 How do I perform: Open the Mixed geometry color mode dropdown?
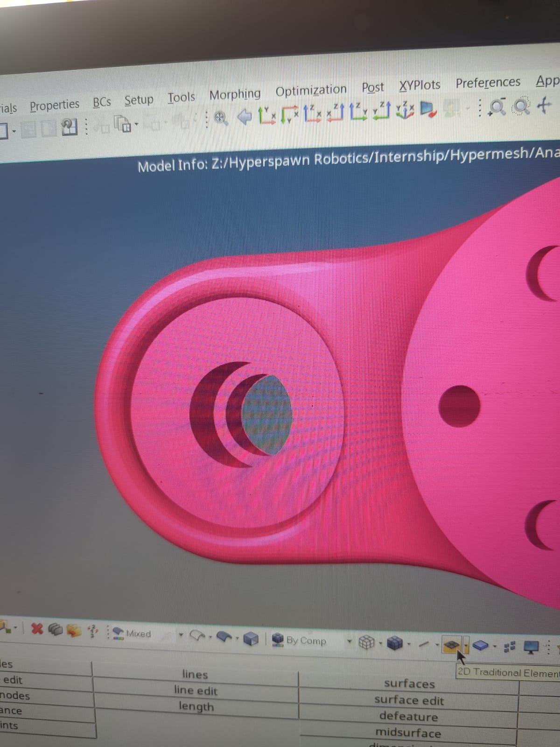pos(181,635)
